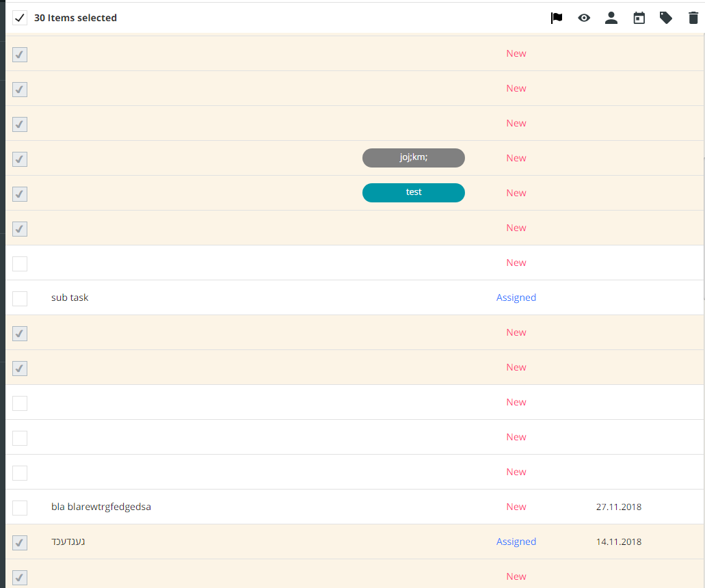Screen dimensions: 705x588
Task: Uncheck the checkbox in the 'test' tag row
Action: (20, 194)
